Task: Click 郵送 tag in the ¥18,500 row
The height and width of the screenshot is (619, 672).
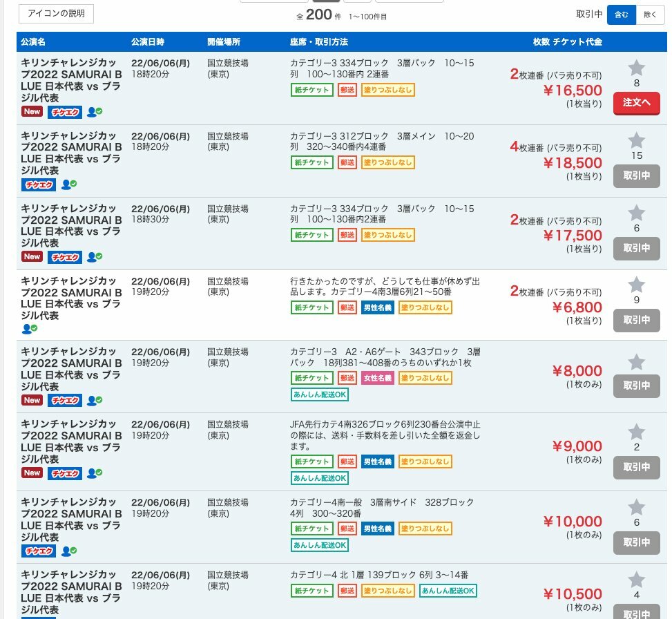Action: point(347,162)
